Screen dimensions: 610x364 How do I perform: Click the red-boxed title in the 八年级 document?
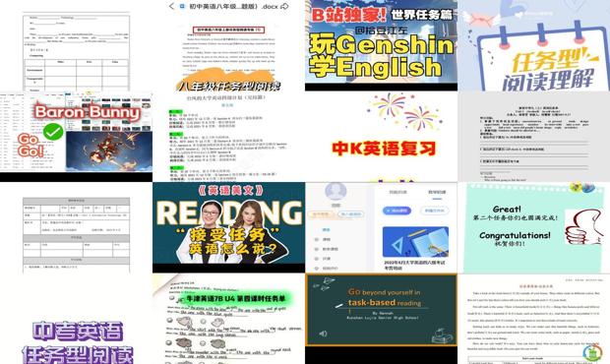coord(228,30)
